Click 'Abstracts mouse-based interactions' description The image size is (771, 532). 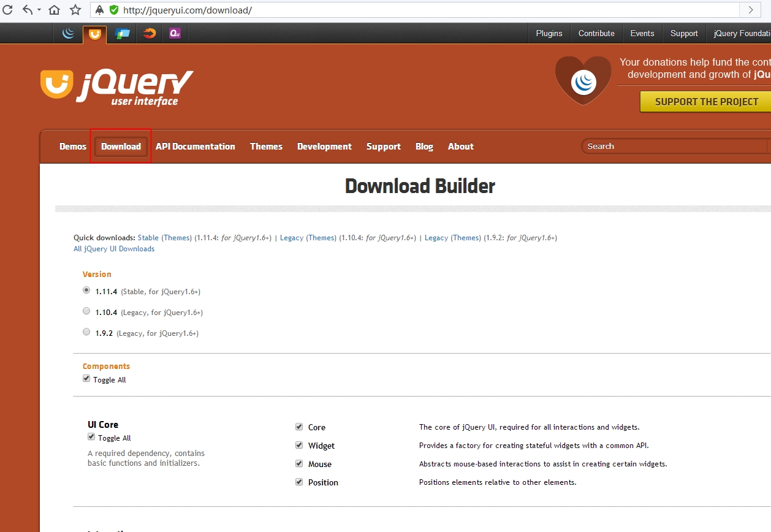click(543, 464)
